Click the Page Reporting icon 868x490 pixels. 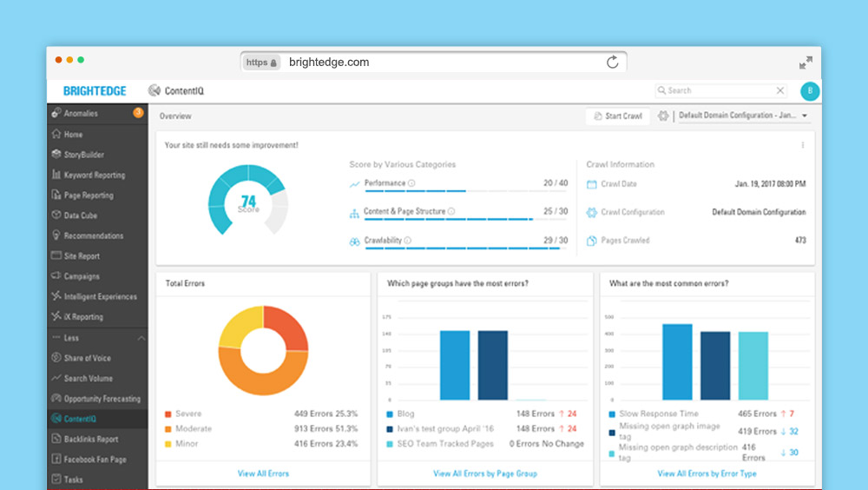coord(56,195)
